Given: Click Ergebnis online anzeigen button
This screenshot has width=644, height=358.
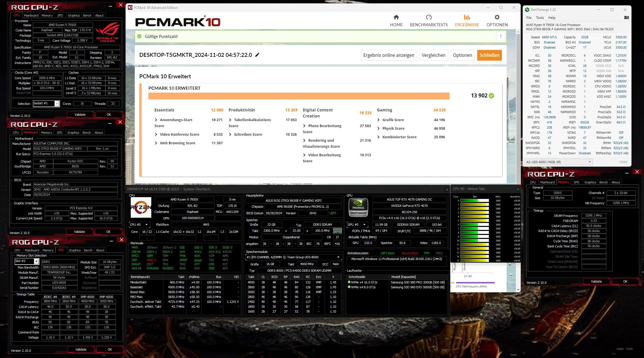Looking at the screenshot, I should [x=389, y=55].
